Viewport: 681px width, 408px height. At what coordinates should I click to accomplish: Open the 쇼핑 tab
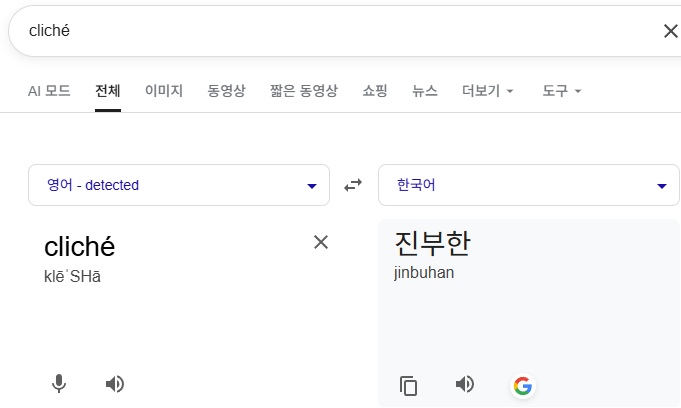[x=375, y=91]
